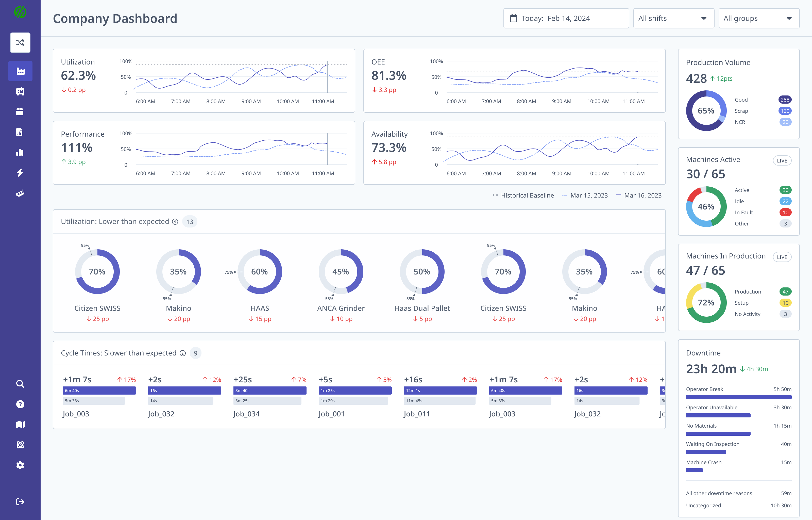The width and height of the screenshot is (812, 520).
Task: Open the Today date picker
Action: pyautogui.click(x=566, y=18)
